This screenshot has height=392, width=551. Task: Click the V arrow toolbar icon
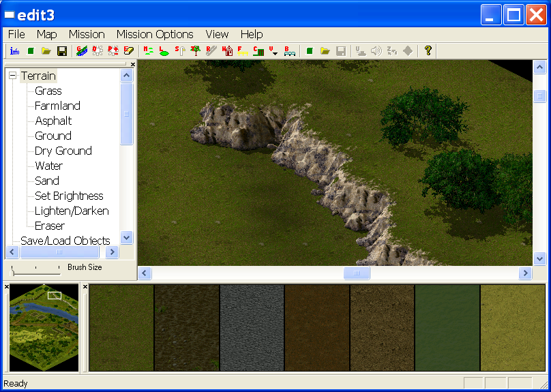(x=273, y=51)
